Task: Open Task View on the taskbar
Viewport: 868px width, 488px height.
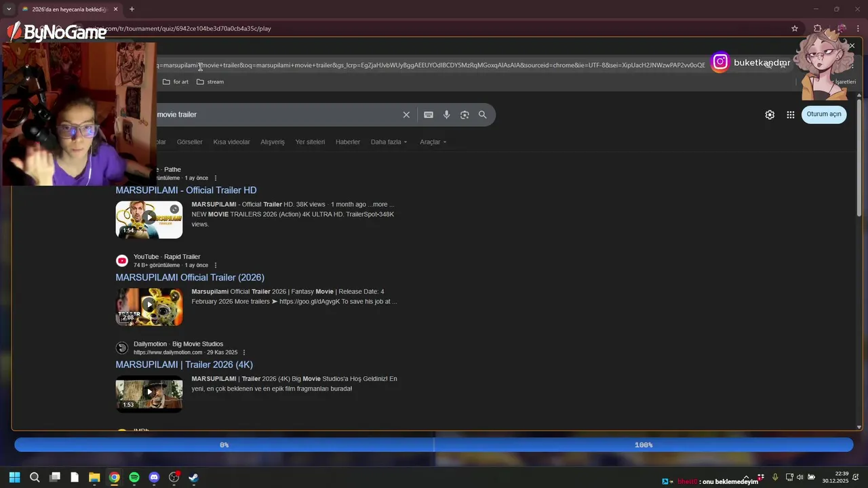Action: (55, 477)
